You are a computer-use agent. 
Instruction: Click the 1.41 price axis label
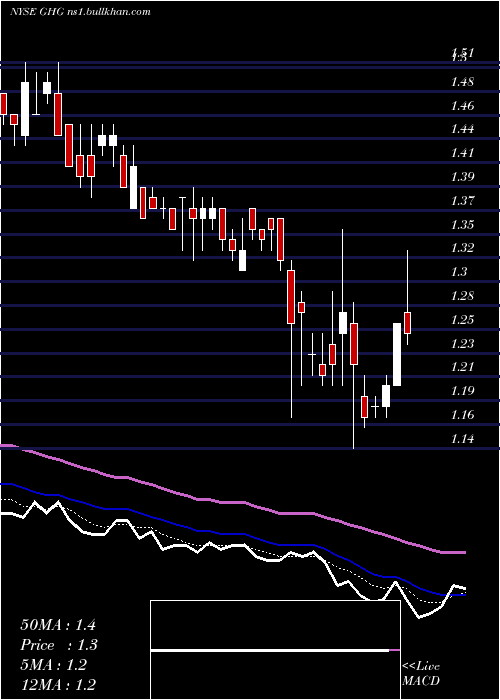[x=462, y=153]
